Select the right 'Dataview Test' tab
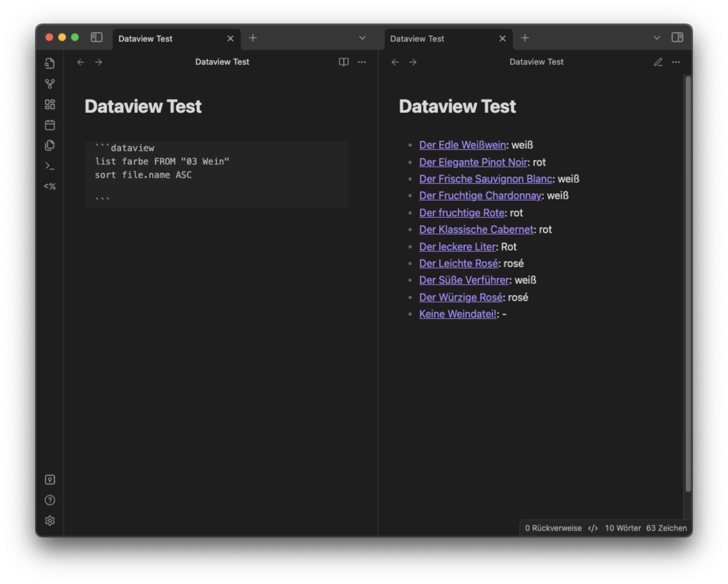Image resolution: width=728 pixels, height=584 pixels. click(x=418, y=38)
